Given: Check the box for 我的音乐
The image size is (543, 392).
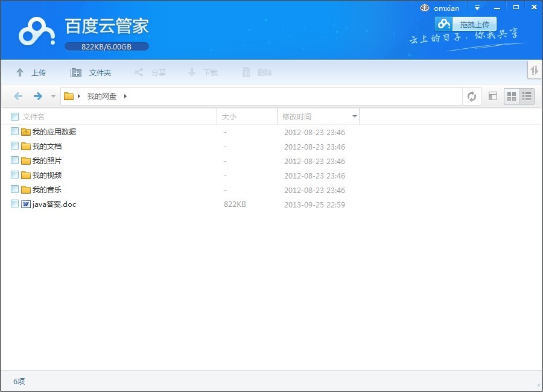Looking at the screenshot, I should [14, 189].
